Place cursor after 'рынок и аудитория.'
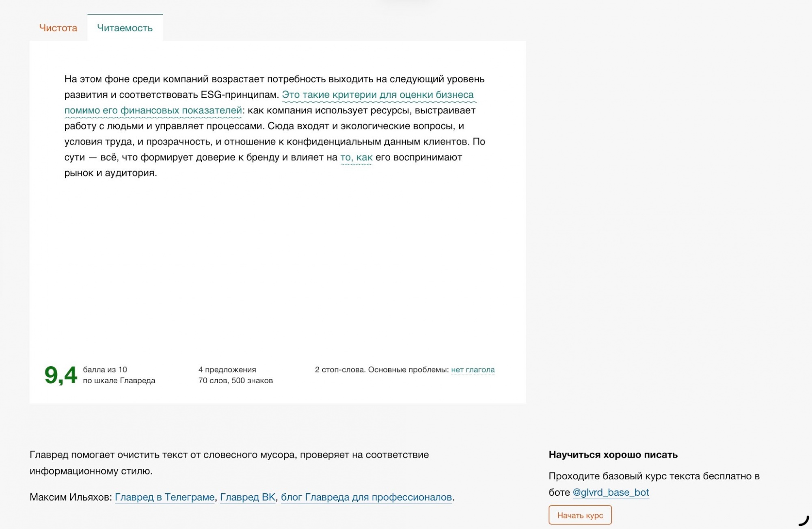 (158, 173)
